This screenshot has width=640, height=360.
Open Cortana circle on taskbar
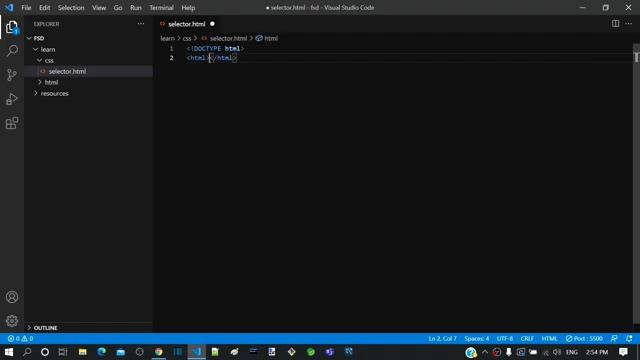tap(45, 352)
